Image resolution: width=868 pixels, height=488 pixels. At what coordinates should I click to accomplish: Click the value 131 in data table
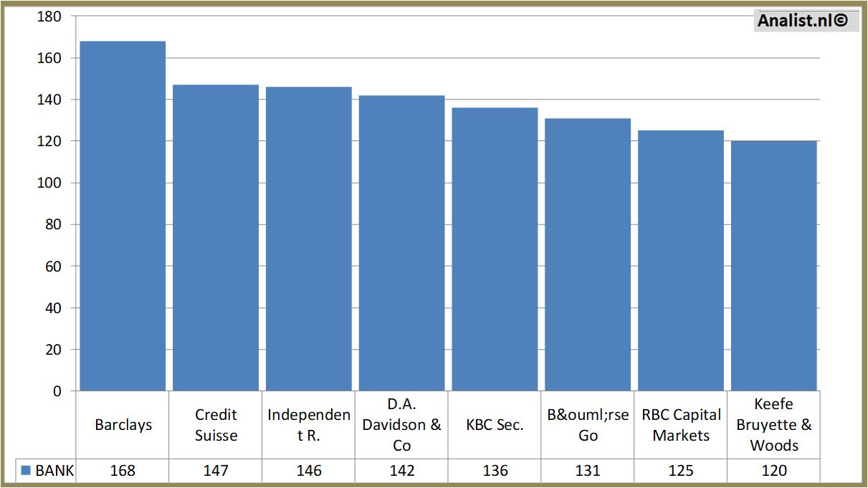click(x=588, y=471)
